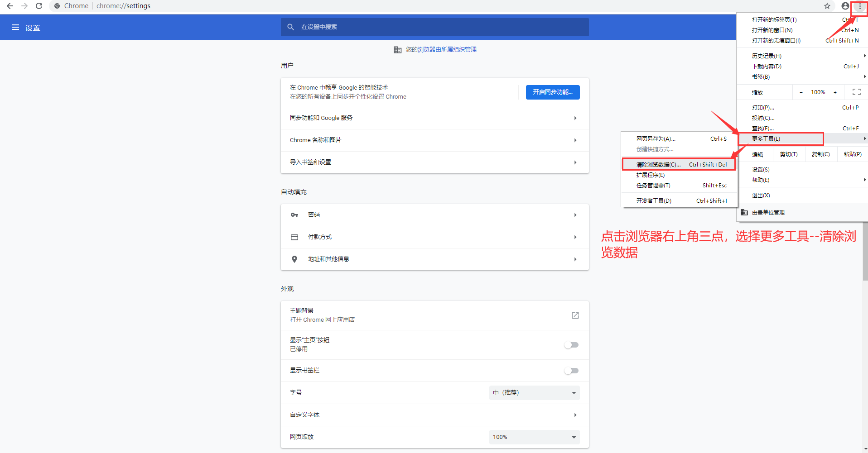This screenshot has height=453, width=868.
Task: Open the page zoom 100% dropdown
Action: point(534,437)
